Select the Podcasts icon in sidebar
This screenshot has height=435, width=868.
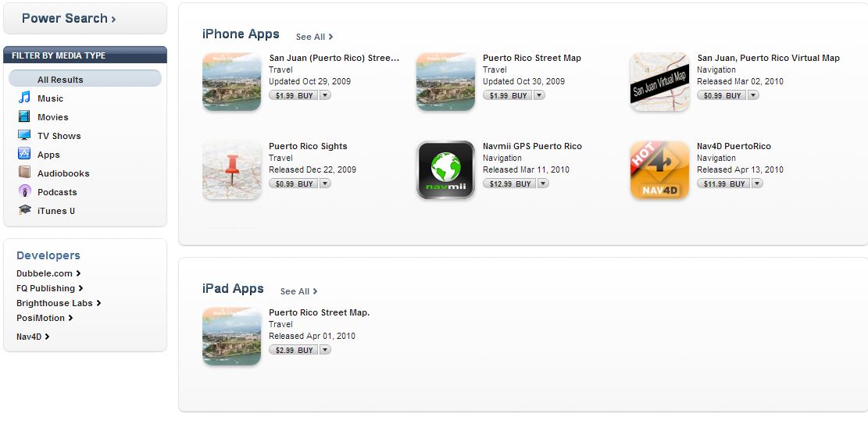(x=25, y=192)
